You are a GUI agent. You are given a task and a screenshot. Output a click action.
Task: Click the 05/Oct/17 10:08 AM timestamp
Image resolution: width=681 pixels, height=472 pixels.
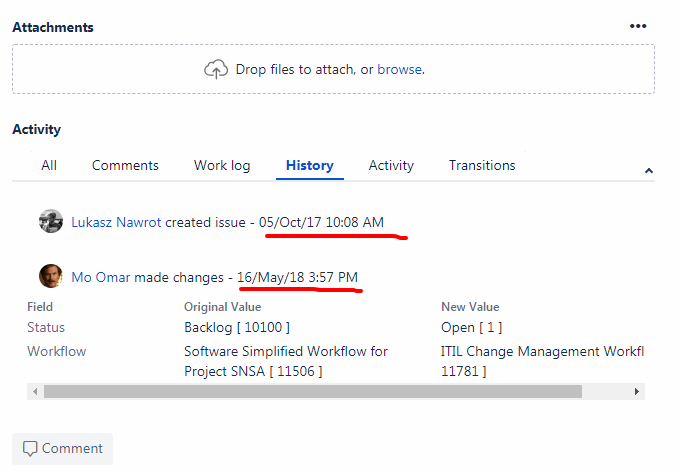point(321,222)
